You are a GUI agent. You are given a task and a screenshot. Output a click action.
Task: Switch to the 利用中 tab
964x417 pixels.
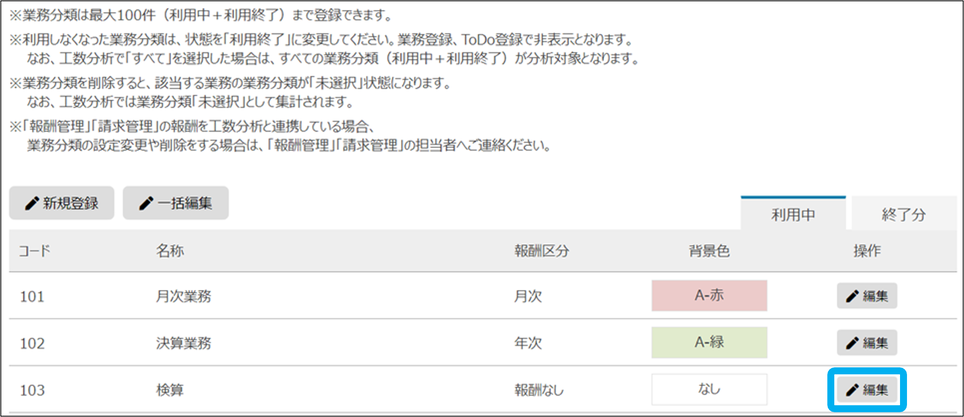tap(793, 213)
